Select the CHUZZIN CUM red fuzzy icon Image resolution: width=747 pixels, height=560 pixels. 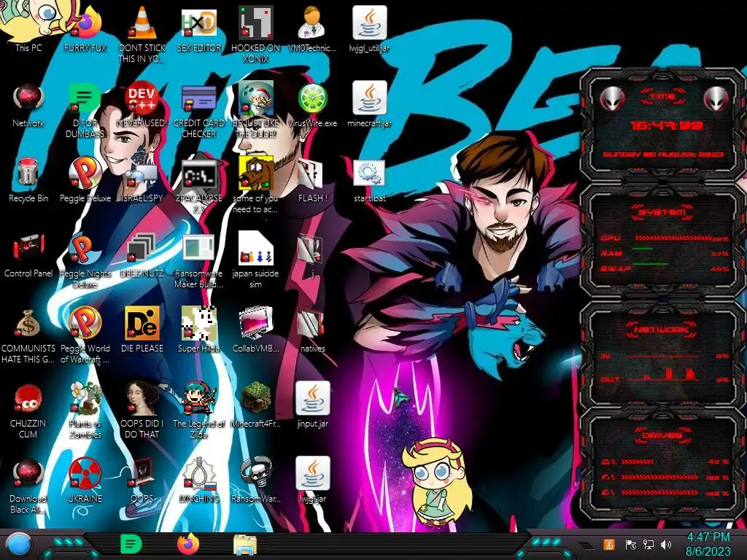pos(28,398)
